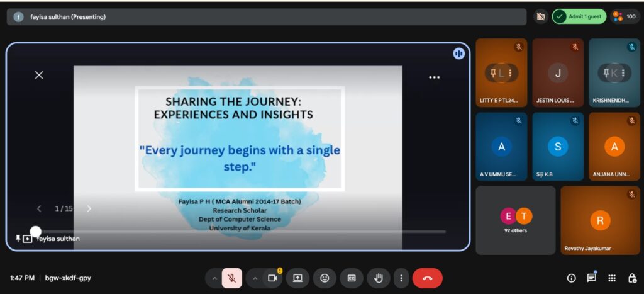Screen dimensions: 644x294
Task: Go to the next slide arrow
Action: click(89, 208)
